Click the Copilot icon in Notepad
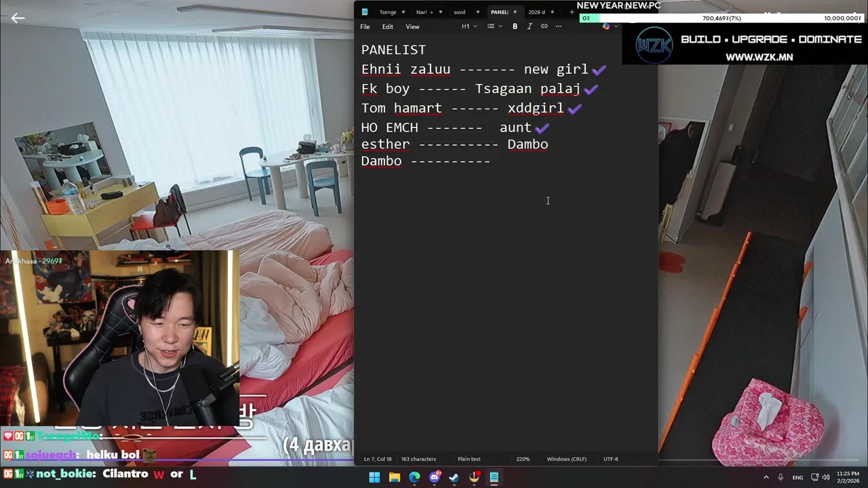Image resolution: width=868 pixels, height=488 pixels. pos(606,26)
